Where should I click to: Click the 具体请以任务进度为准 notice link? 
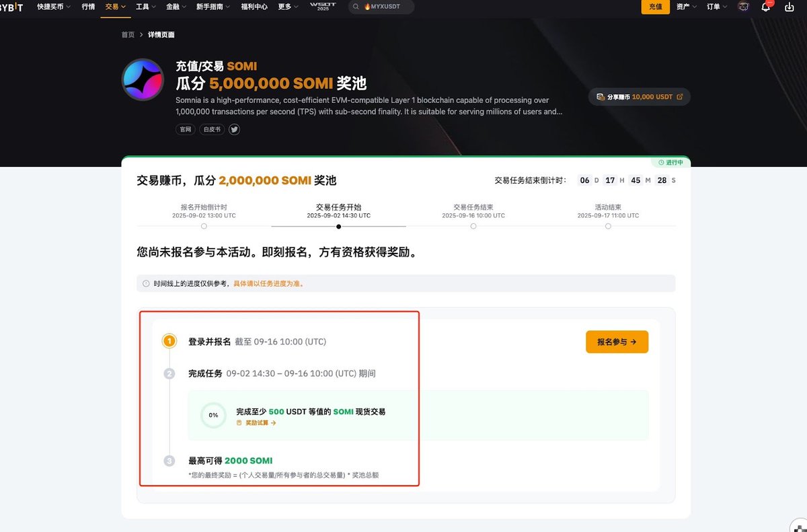coord(268,284)
